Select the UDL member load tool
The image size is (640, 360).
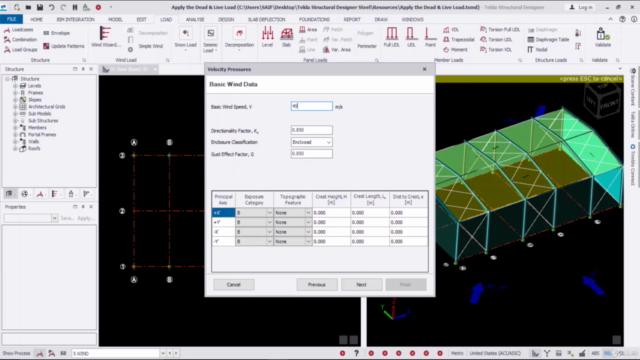click(411, 37)
